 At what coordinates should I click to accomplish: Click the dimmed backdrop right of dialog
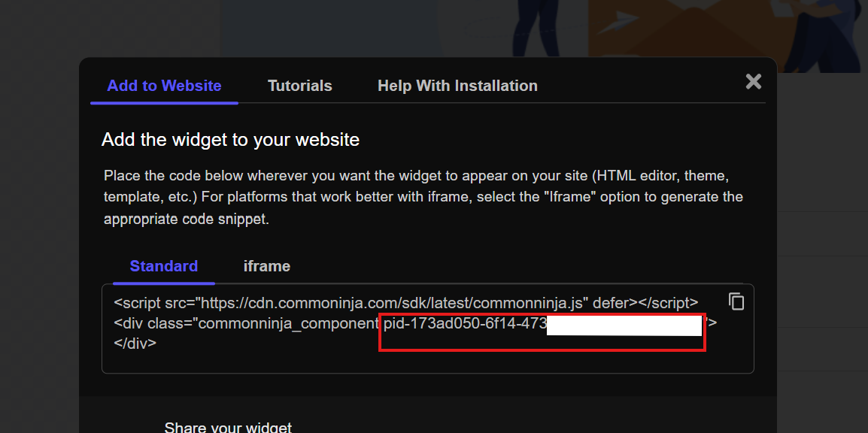tap(823, 249)
